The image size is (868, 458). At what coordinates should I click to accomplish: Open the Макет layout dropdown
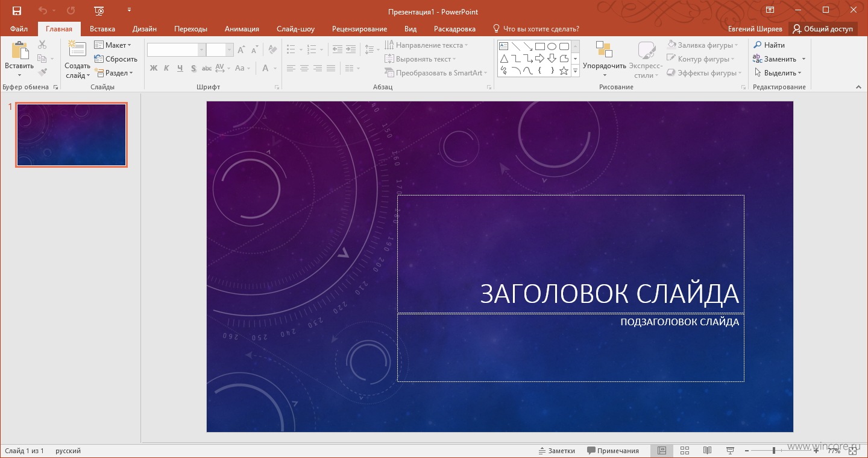pos(113,45)
